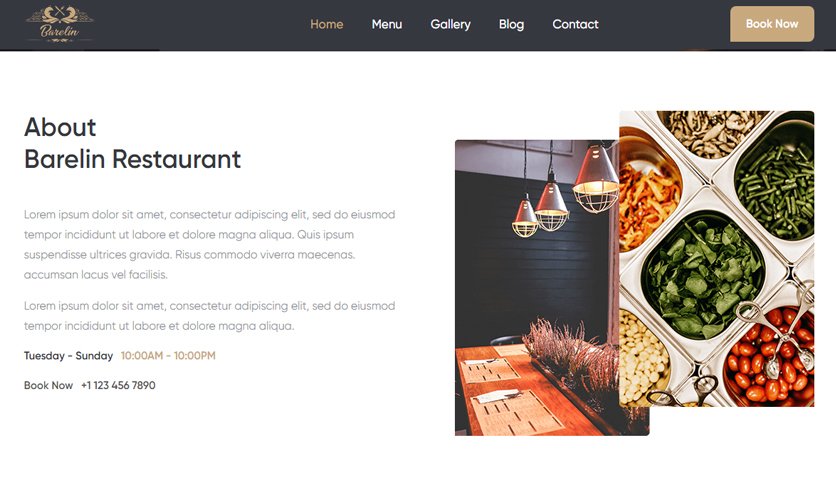Viewport: 836px width, 484px height.
Task: Click the restaurant interior photo with lamps
Action: (x=536, y=288)
